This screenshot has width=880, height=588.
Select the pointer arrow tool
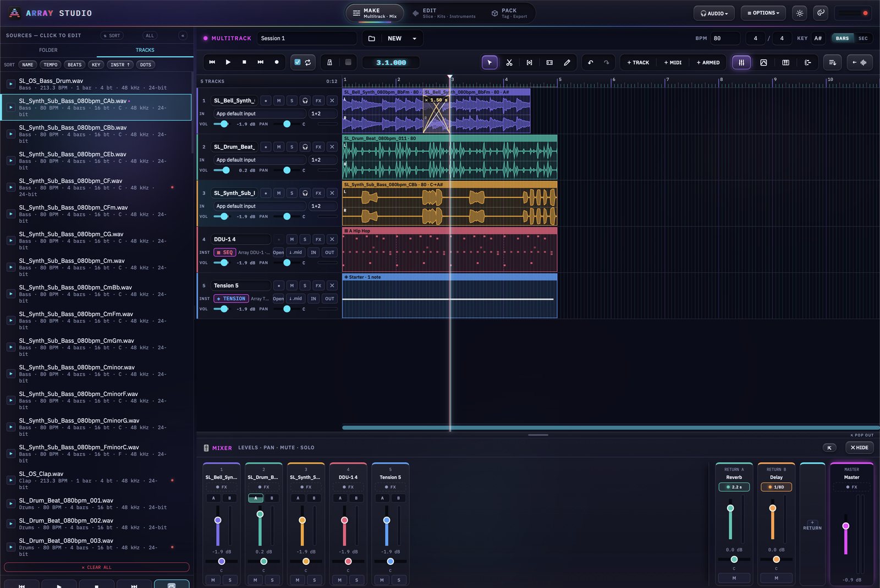click(490, 63)
